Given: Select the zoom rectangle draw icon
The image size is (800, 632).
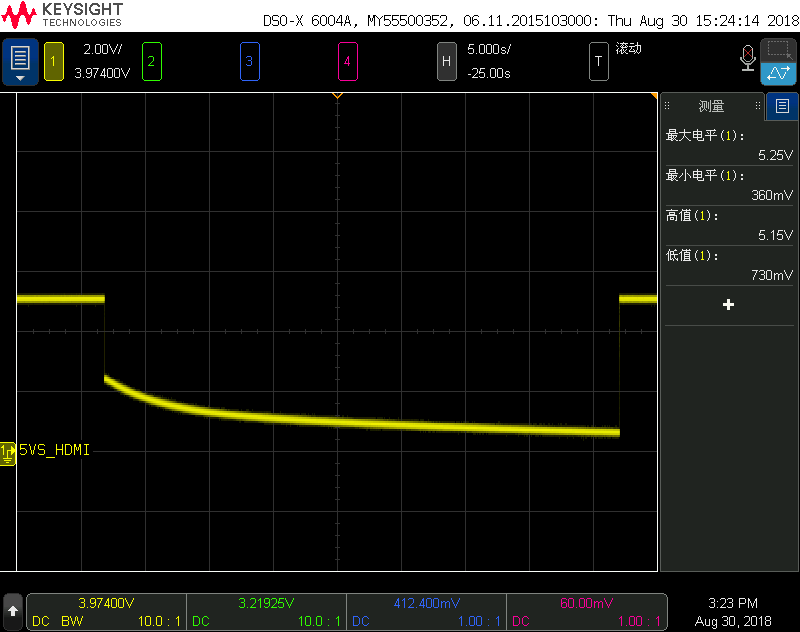Looking at the screenshot, I should pyautogui.click(x=779, y=50).
